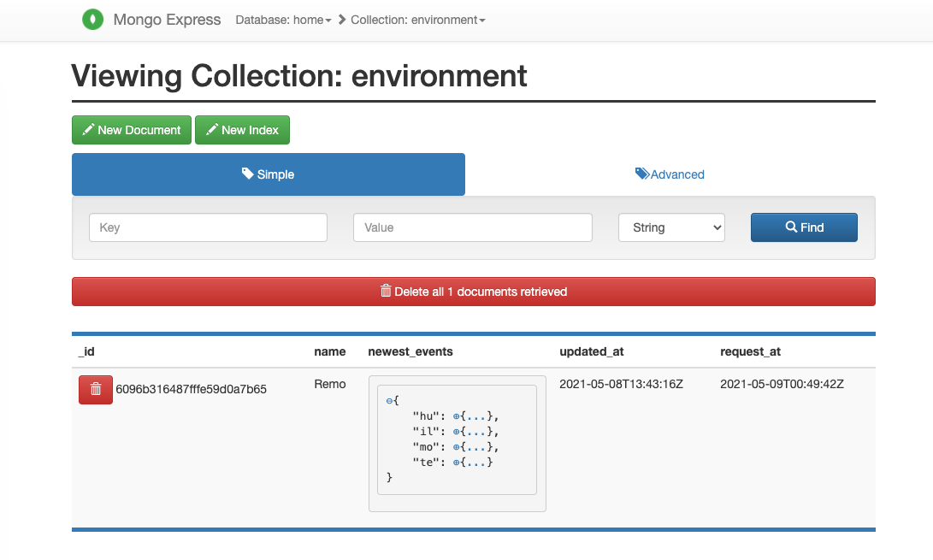Switch to the Advanced search tab
Viewport: 933px width, 560px height.
point(670,174)
